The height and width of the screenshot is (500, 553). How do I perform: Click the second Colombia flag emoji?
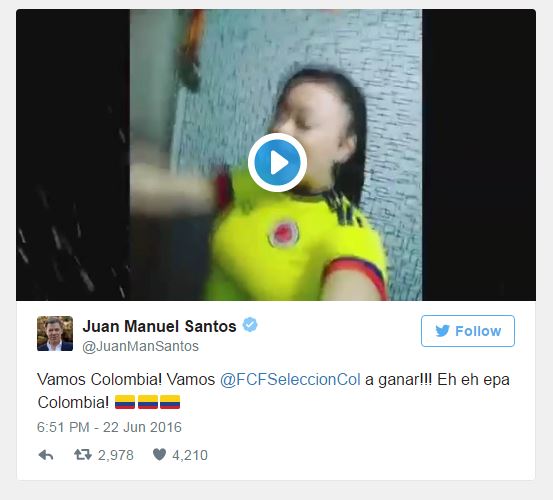pyautogui.click(x=148, y=402)
